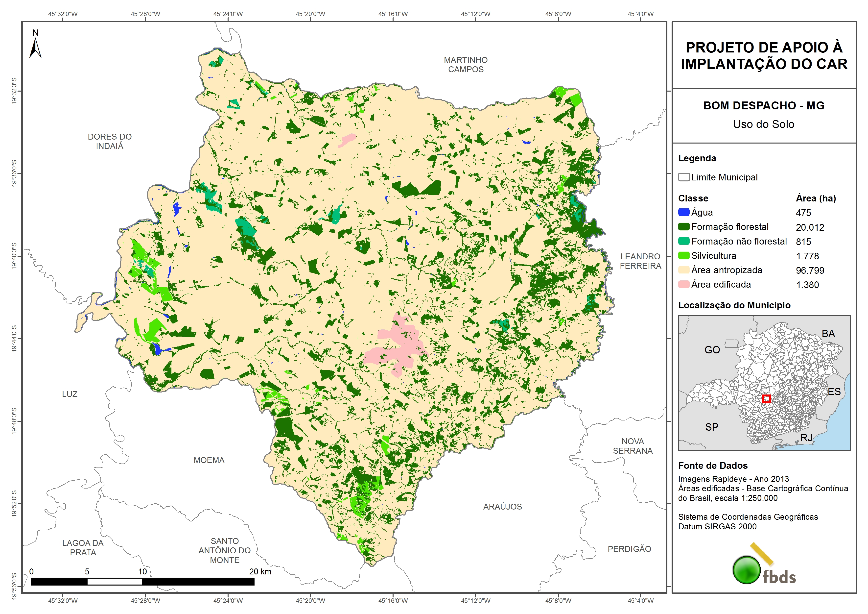
Task: Click the north arrow compass icon
Action: click(x=35, y=46)
